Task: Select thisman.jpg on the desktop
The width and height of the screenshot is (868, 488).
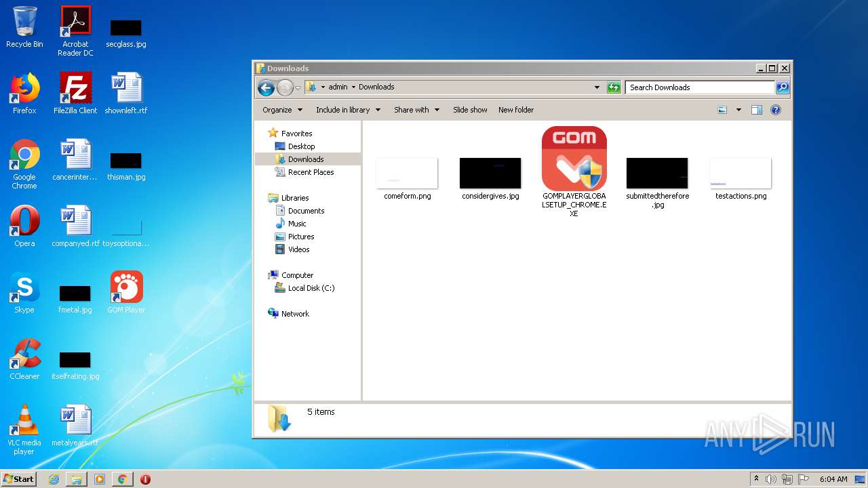Action: click(126, 167)
